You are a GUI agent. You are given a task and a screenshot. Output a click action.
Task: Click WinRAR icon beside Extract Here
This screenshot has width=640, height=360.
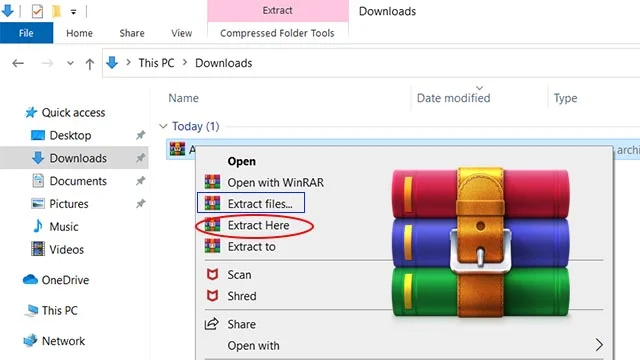[212, 225]
